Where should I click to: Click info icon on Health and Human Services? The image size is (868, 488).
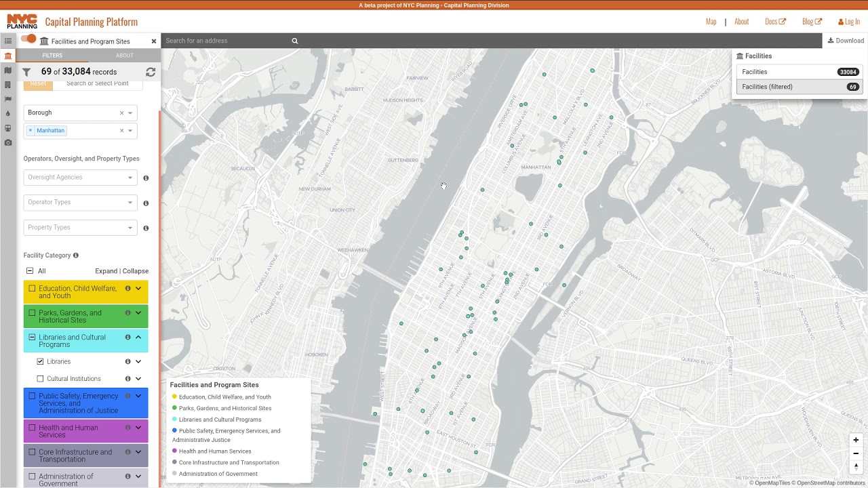[x=127, y=428]
